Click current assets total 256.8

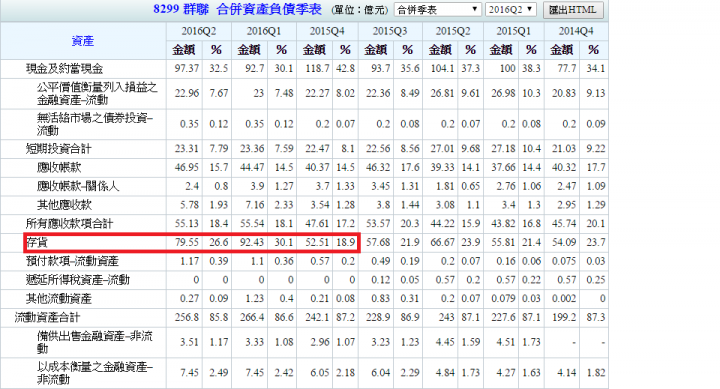[187, 317]
